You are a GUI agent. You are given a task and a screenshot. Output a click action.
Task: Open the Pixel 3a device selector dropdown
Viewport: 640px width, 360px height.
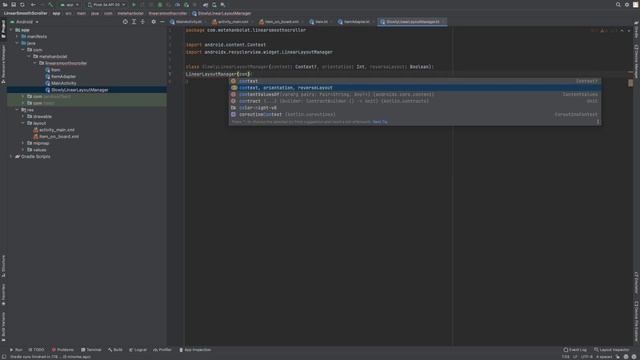point(106,4)
